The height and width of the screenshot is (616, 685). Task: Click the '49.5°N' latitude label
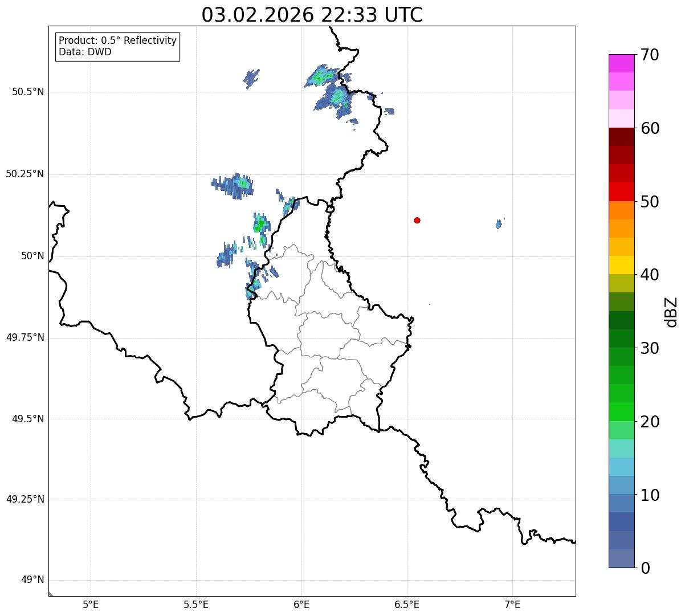pos(28,419)
